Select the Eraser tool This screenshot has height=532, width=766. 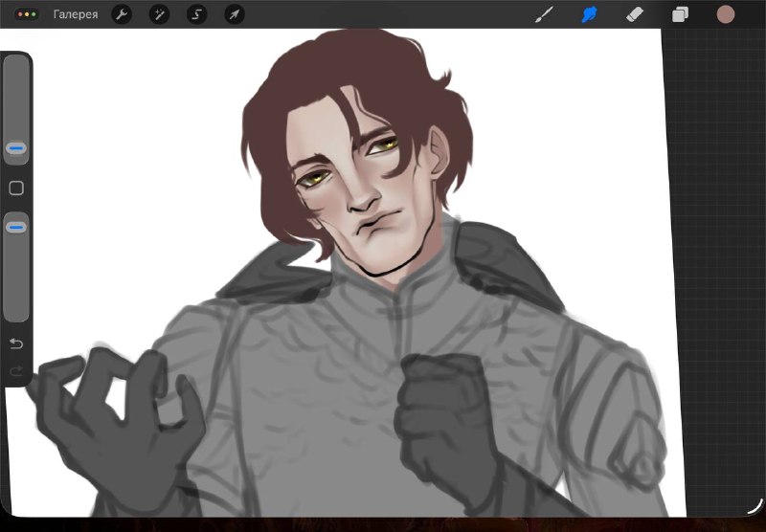635,14
